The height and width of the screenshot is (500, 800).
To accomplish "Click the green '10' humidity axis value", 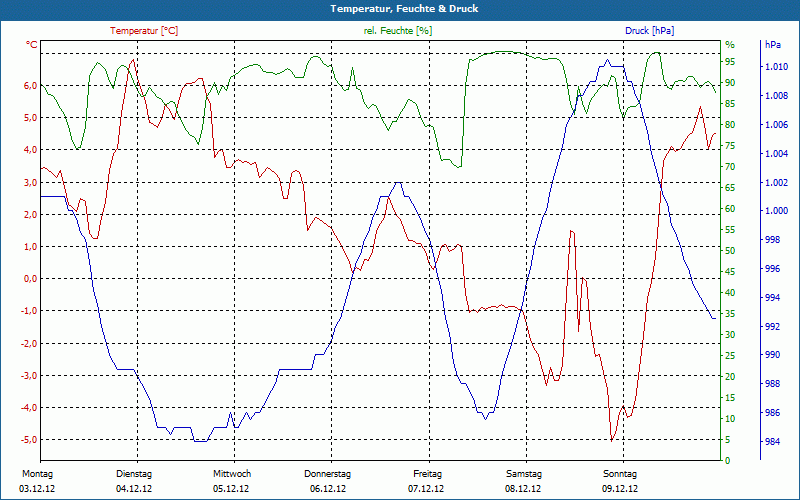I will 730,419.
